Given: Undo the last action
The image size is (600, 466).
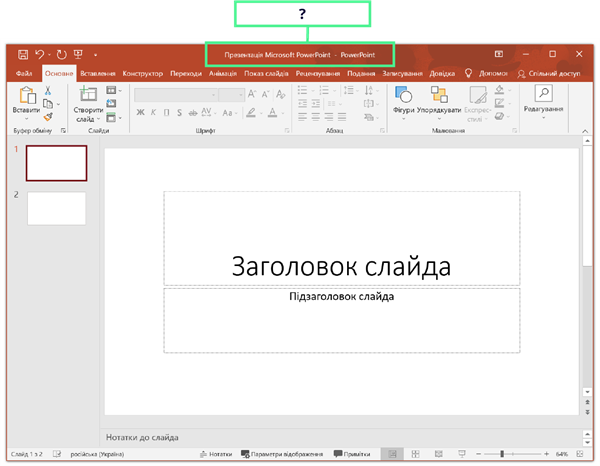Looking at the screenshot, I should point(40,55).
